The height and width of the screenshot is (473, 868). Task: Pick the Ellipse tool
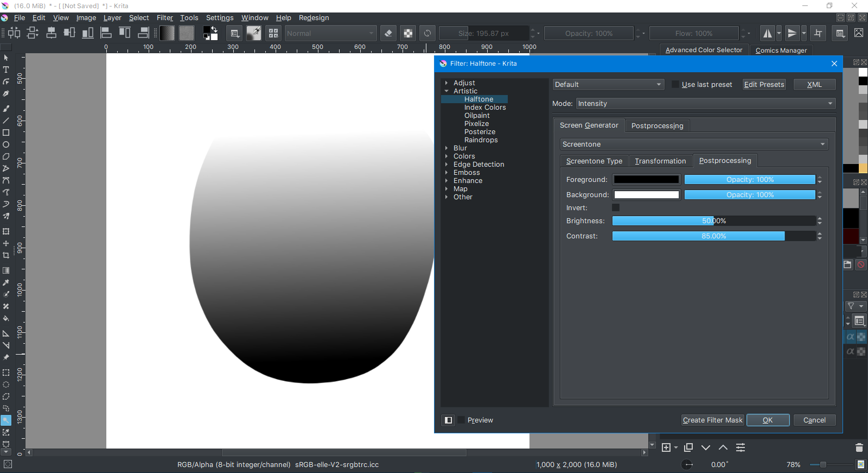coord(6,144)
